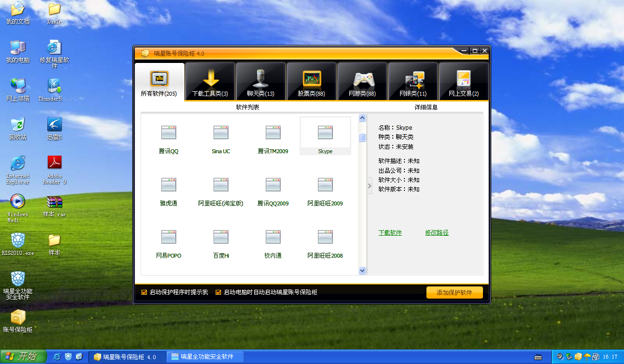
Task: Click the software list scrollbar thumb
Action: point(362,138)
